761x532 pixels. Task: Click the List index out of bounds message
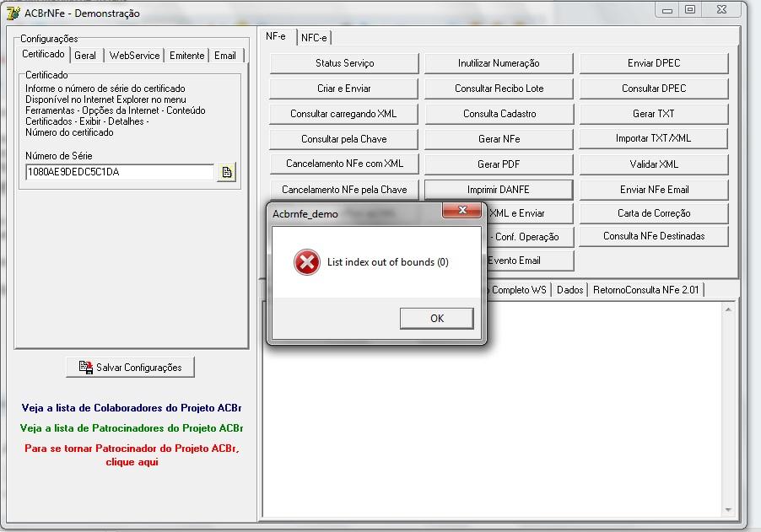(388, 262)
